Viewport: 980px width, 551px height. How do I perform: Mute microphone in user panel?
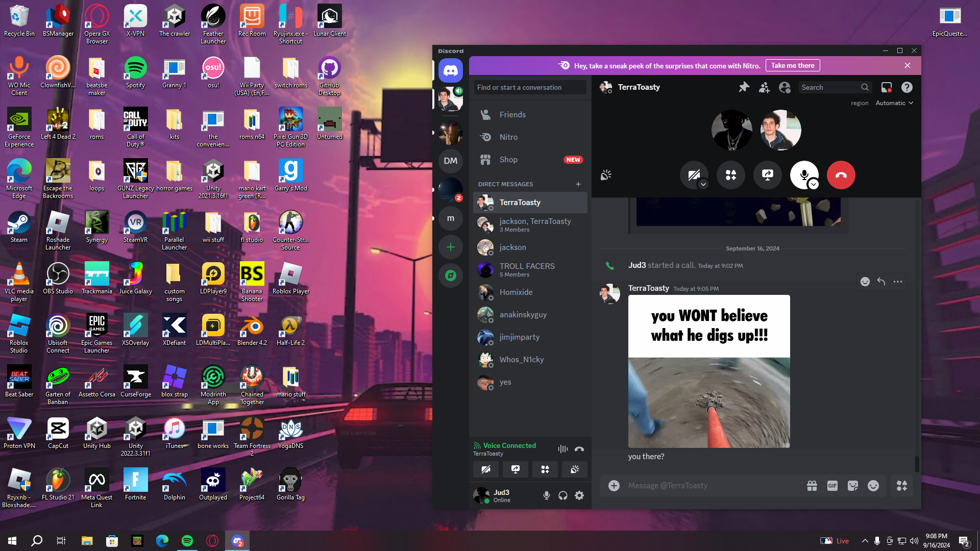pos(547,495)
